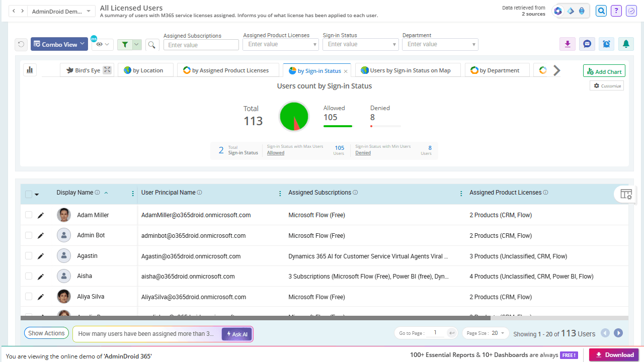Check the select-all header checkbox
Image resolution: width=644 pixels, height=362 pixels.
[x=29, y=194]
